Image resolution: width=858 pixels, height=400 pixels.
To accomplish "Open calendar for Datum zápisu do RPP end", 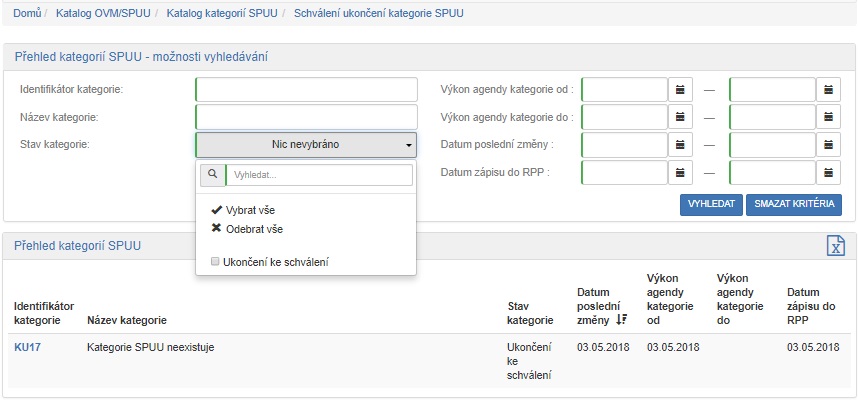I will [x=829, y=173].
